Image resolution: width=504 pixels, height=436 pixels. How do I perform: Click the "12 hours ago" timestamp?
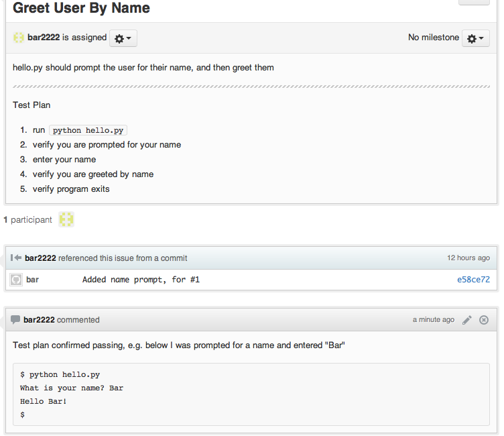click(x=468, y=258)
